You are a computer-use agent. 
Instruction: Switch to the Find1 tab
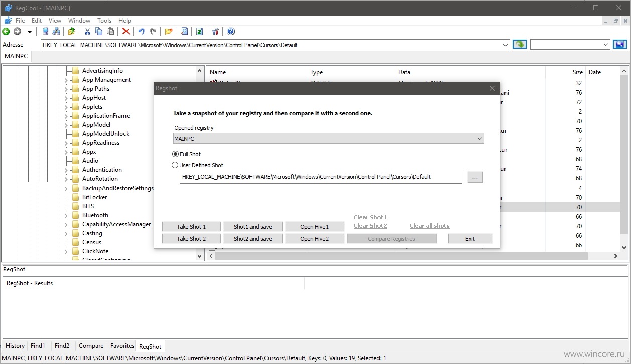click(38, 346)
